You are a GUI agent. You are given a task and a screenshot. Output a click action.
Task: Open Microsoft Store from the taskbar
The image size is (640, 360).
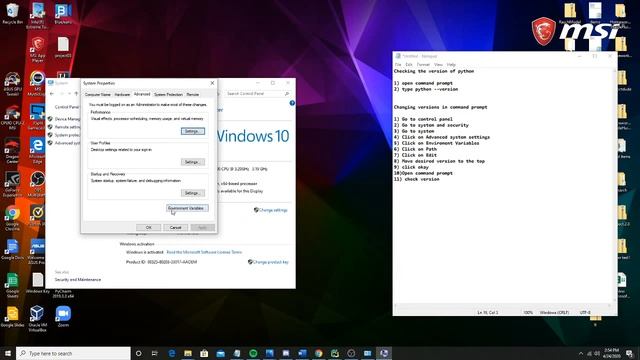point(204,353)
